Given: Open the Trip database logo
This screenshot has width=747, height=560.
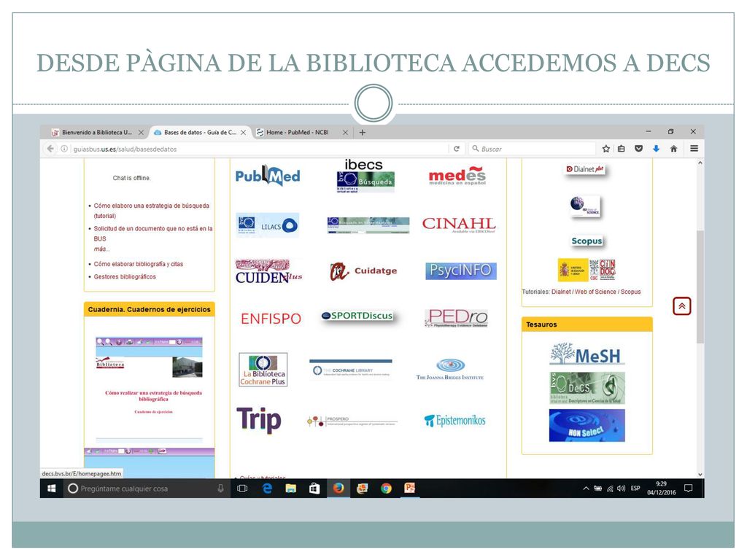Looking at the screenshot, I should [x=259, y=419].
